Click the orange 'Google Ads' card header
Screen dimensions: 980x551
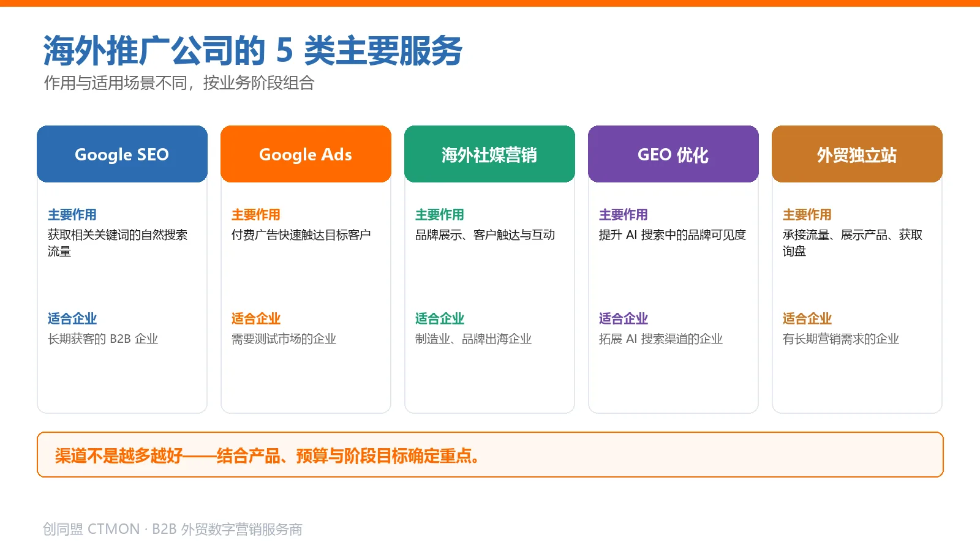pos(306,154)
